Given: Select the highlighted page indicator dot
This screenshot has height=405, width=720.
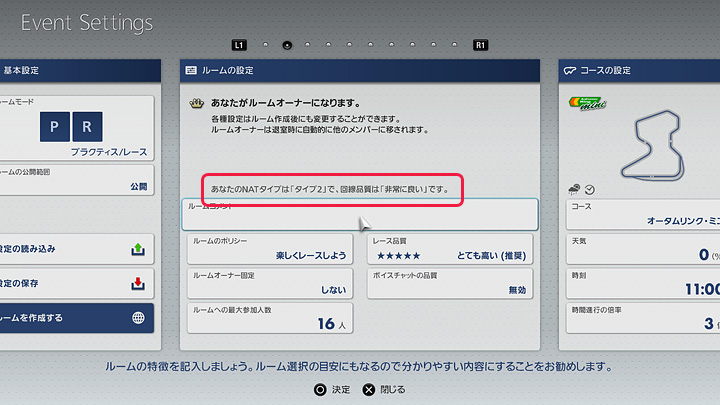Looking at the screenshot, I should pyautogui.click(x=287, y=45).
